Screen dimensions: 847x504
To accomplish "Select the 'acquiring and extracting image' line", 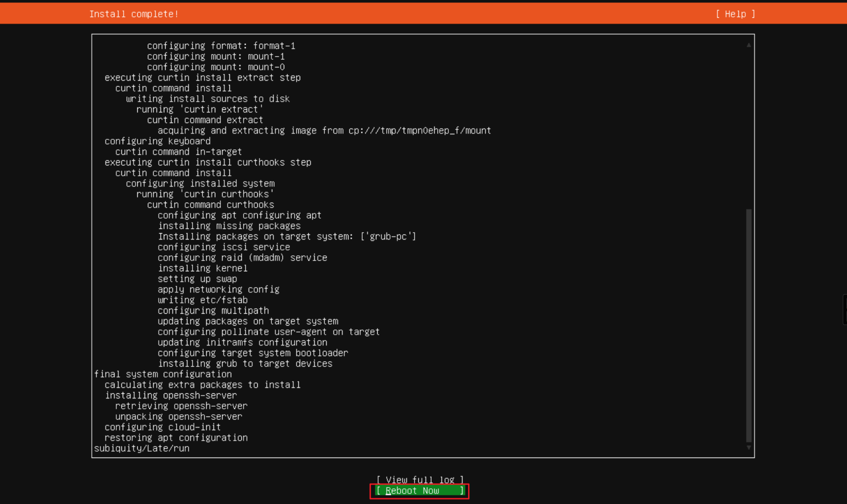I will tap(324, 130).
